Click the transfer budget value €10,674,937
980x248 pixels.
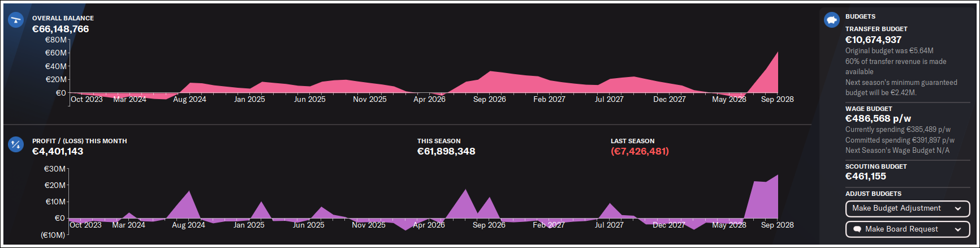pyautogui.click(x=873, y=40)
